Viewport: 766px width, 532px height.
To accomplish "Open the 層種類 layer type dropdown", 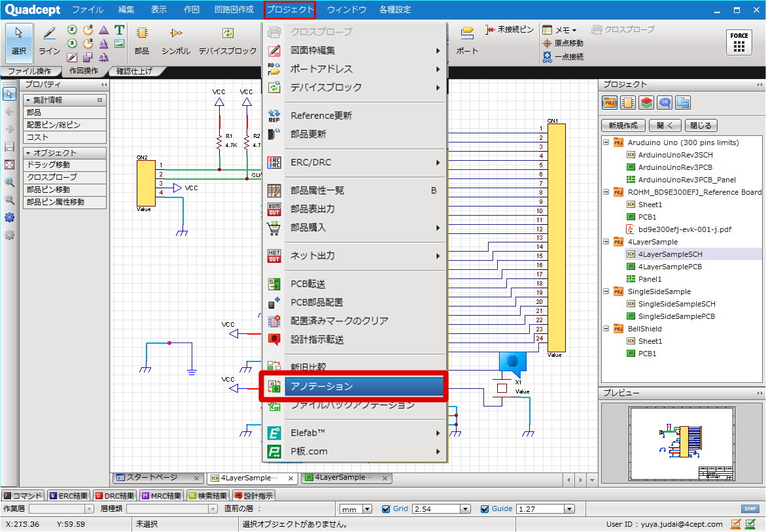I will pyautogui.click(x=213, y=509).
